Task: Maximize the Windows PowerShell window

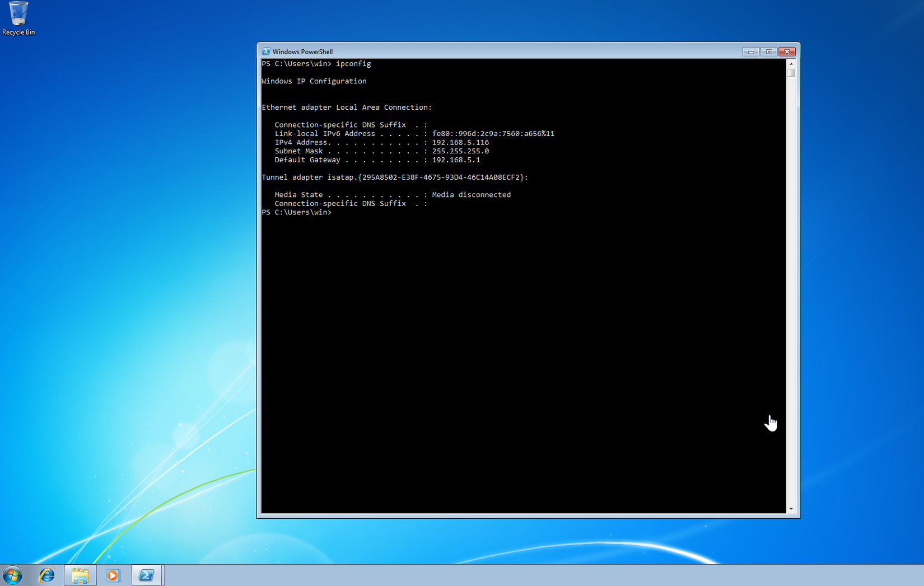Action: 769,51
